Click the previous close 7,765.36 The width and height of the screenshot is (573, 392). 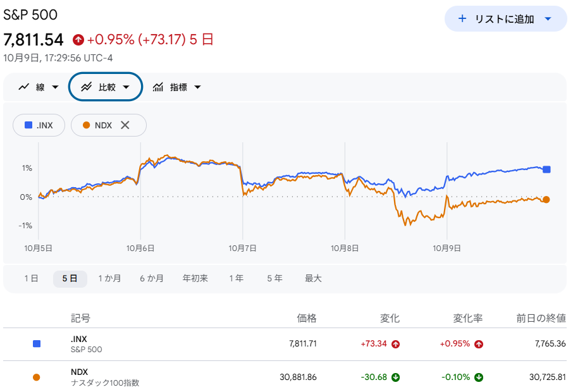tap(550, 344)
